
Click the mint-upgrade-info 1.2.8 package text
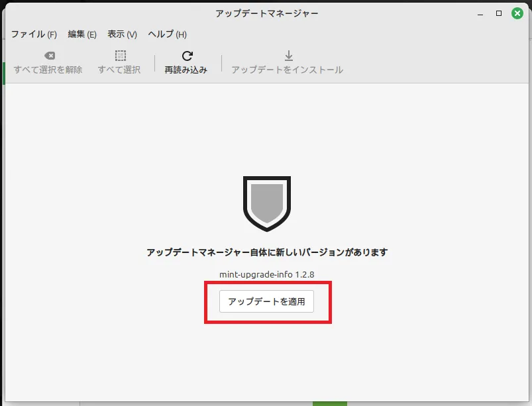[266, 274]
